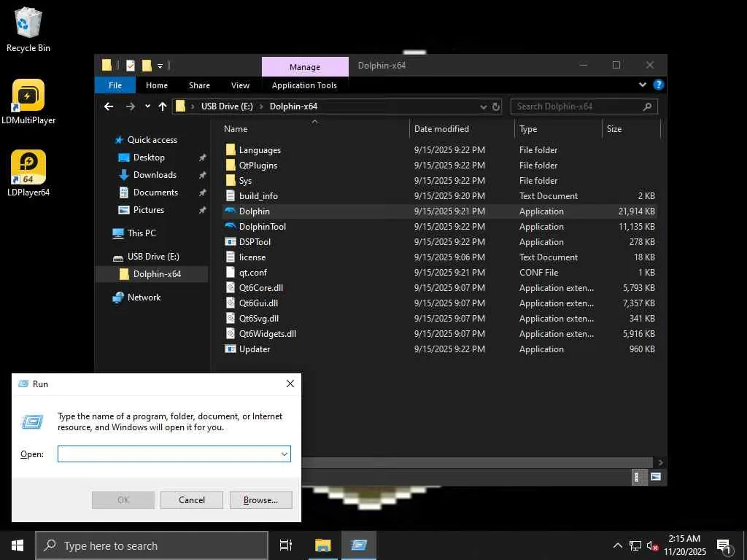Select the Languages folder icon
747x560 pixels.
point(230,150)
